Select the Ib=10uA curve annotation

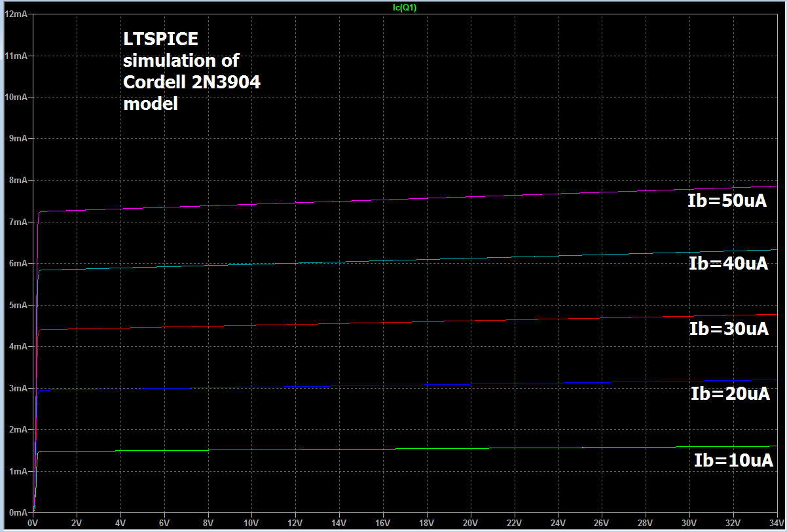click(x=733, y=459)
